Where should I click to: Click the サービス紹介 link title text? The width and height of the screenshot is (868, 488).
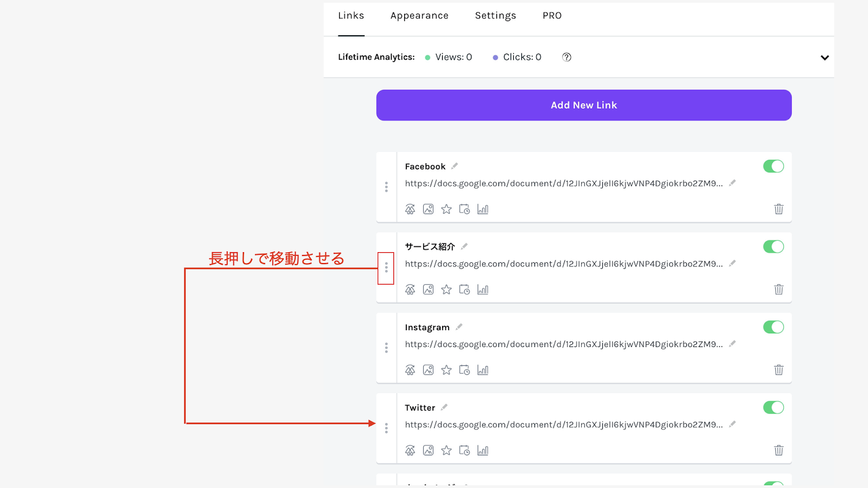pos(430,247)
